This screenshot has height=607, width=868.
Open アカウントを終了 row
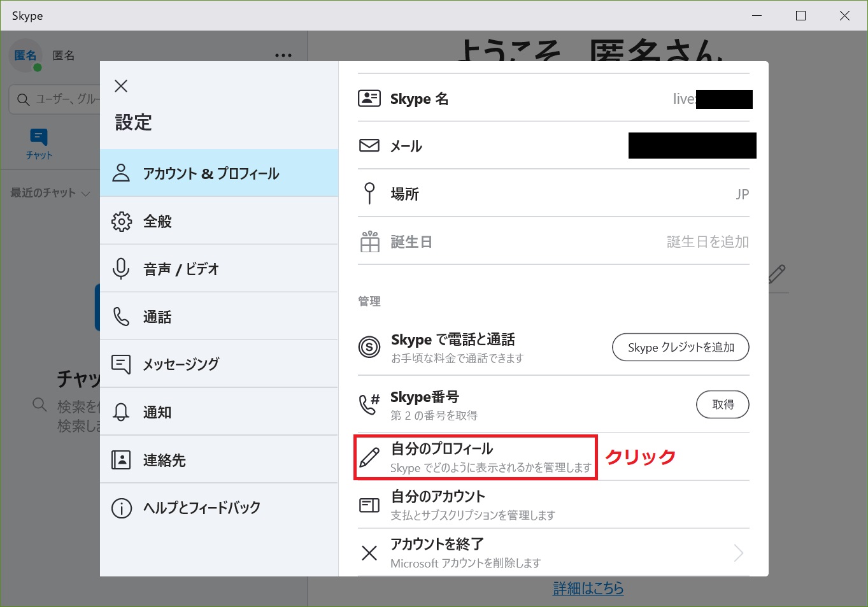click(x=553, y=553)
